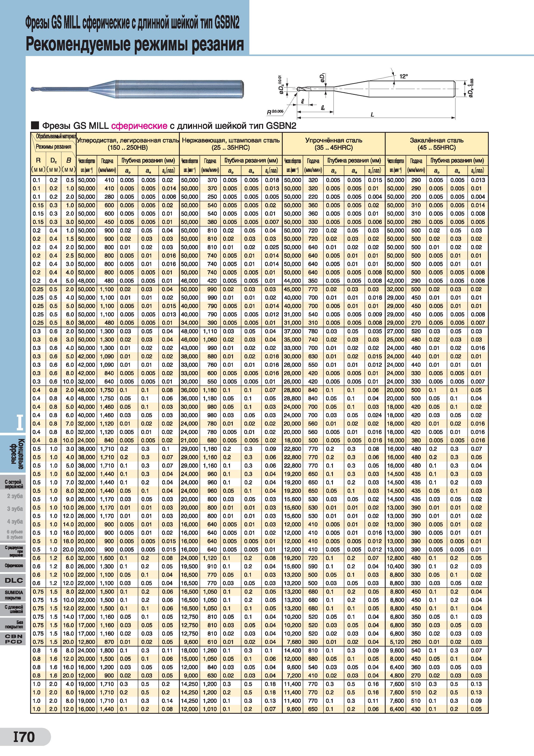Click the feed value '1,800' cell
Viewport: 534px width, 756px height.
107,650
